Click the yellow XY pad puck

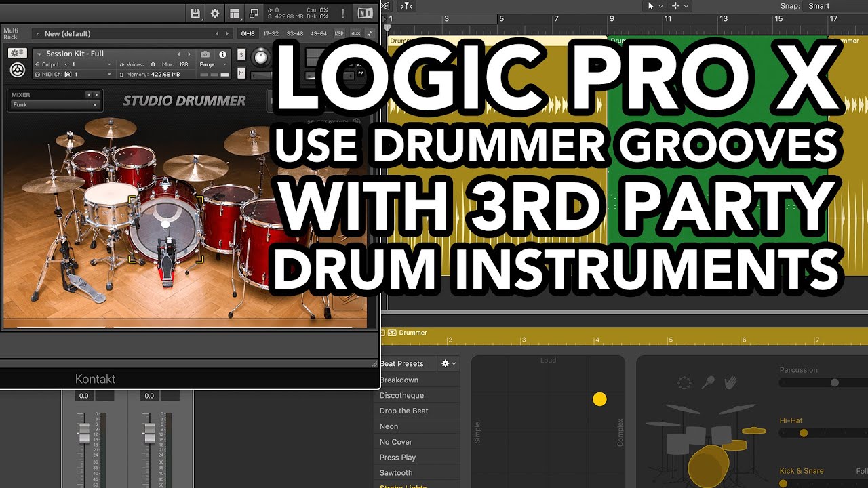pyautogui.click(x=599, y=399)
